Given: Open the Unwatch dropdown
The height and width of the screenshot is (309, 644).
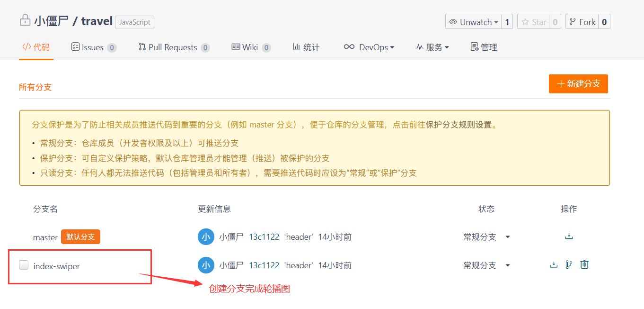Looking at the screenshot, I should click(x=474, y=22).
